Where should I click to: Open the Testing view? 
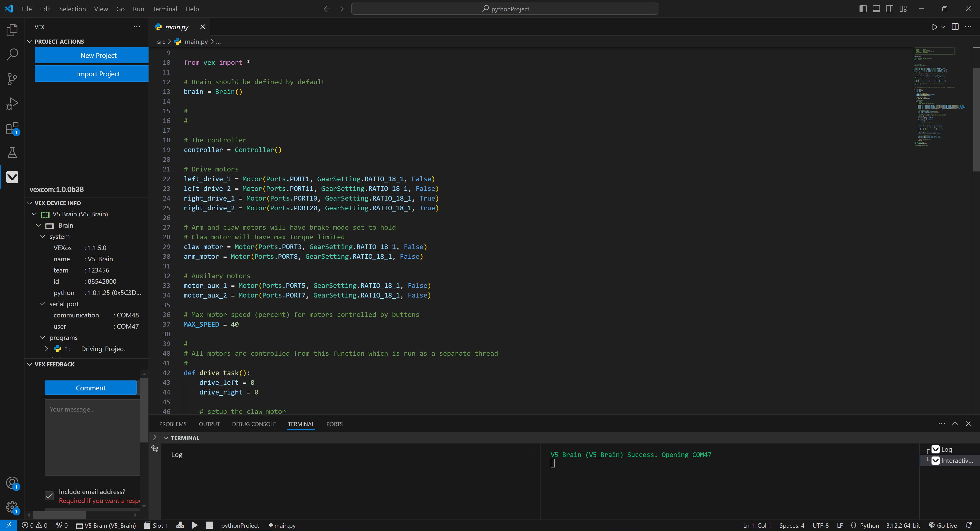coord(13,153)
